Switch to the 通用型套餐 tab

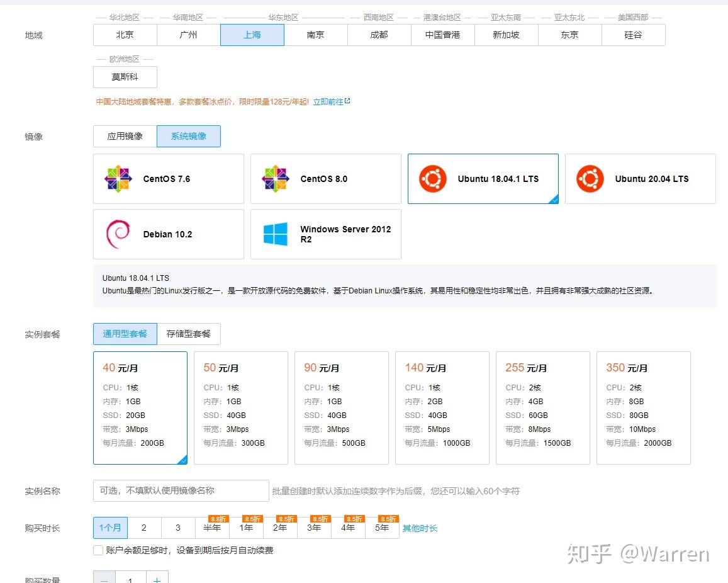coord(125,334)
